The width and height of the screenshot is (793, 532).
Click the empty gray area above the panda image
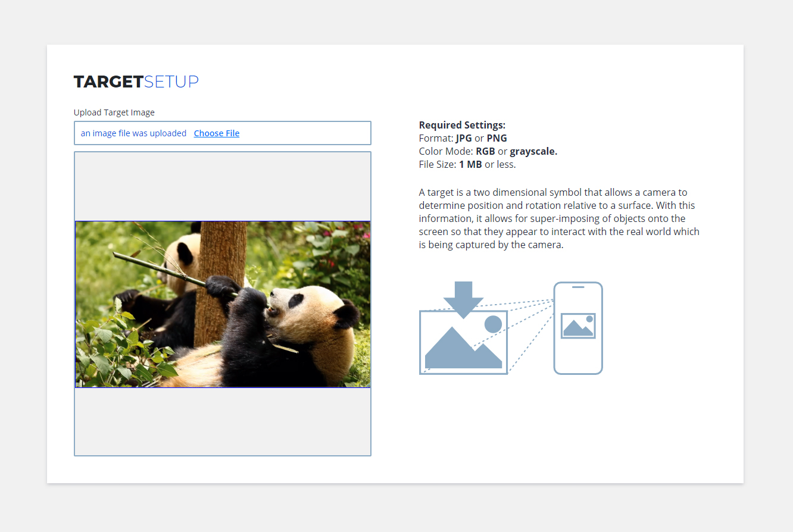pos(223,186)
